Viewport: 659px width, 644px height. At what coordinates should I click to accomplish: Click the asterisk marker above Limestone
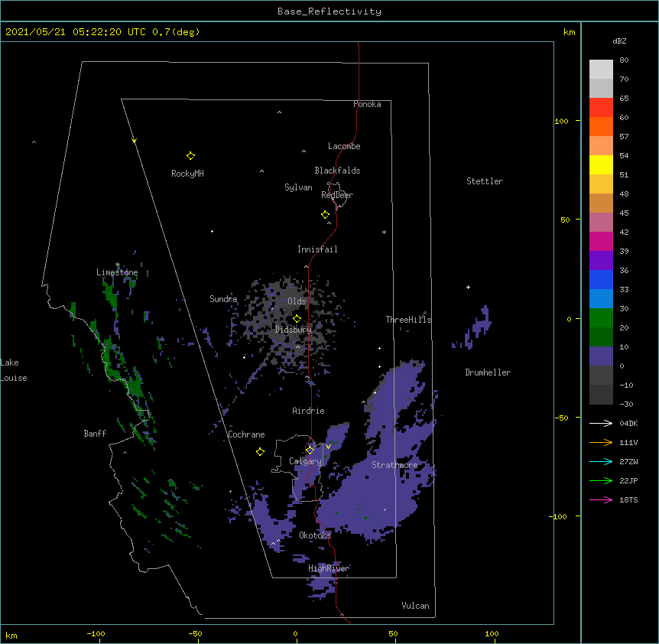tap(118, 265)
